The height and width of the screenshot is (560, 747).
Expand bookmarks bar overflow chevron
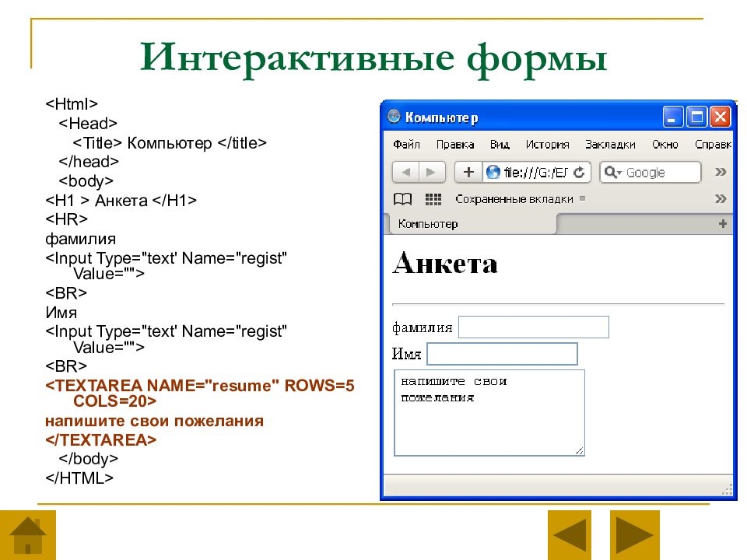721,198
